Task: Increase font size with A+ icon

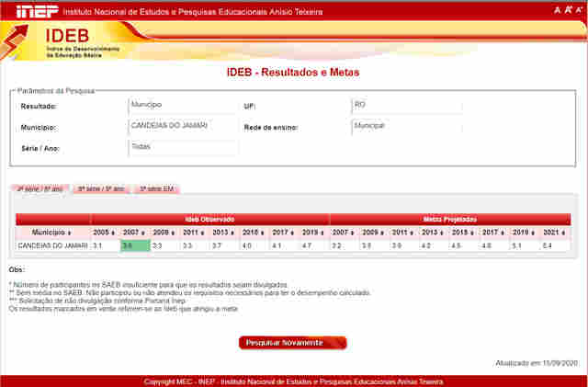Action: (568, 9)
